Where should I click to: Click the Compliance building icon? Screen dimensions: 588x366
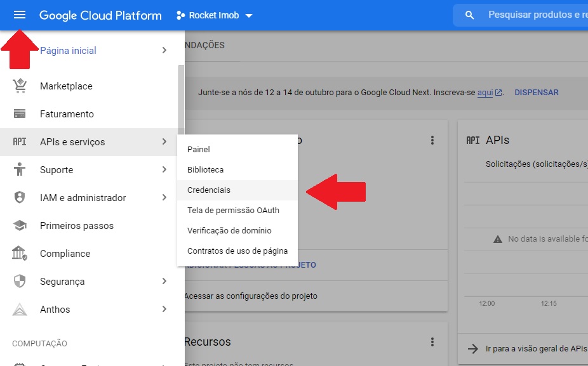pyautogui.click(x=20, y=254)
